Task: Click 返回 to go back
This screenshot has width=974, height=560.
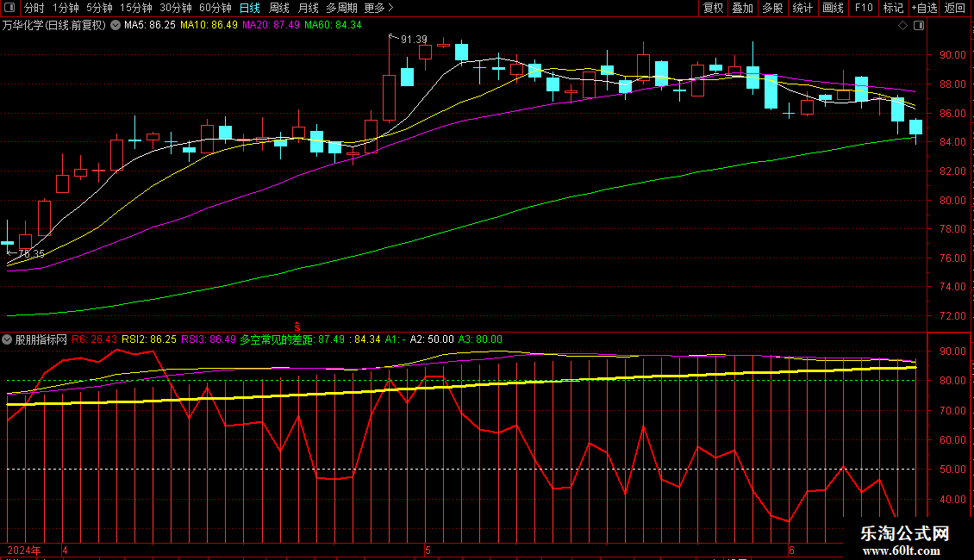Action: [x=955, y=8]
